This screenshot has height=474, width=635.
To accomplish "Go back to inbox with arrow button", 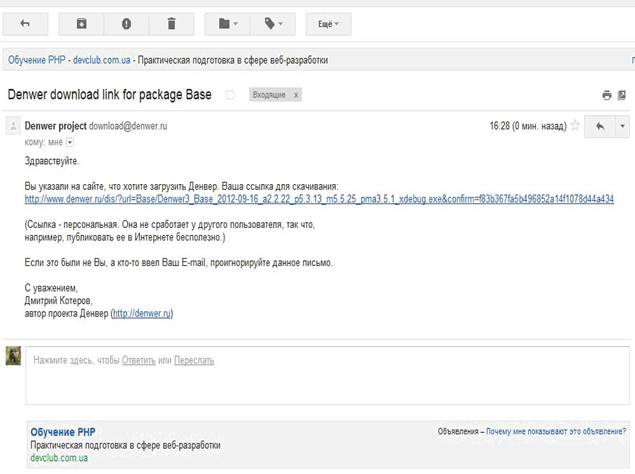I will (x=25, y=24).
